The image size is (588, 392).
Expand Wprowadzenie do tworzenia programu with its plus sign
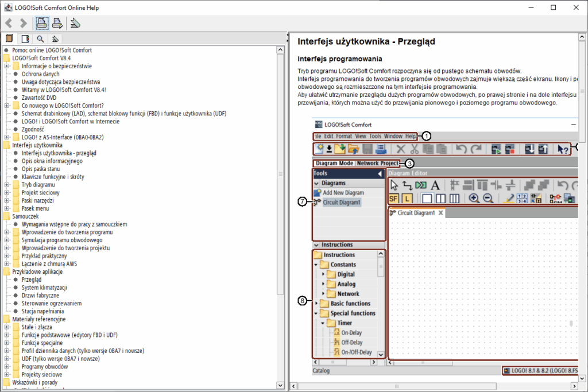pos(7,232)
